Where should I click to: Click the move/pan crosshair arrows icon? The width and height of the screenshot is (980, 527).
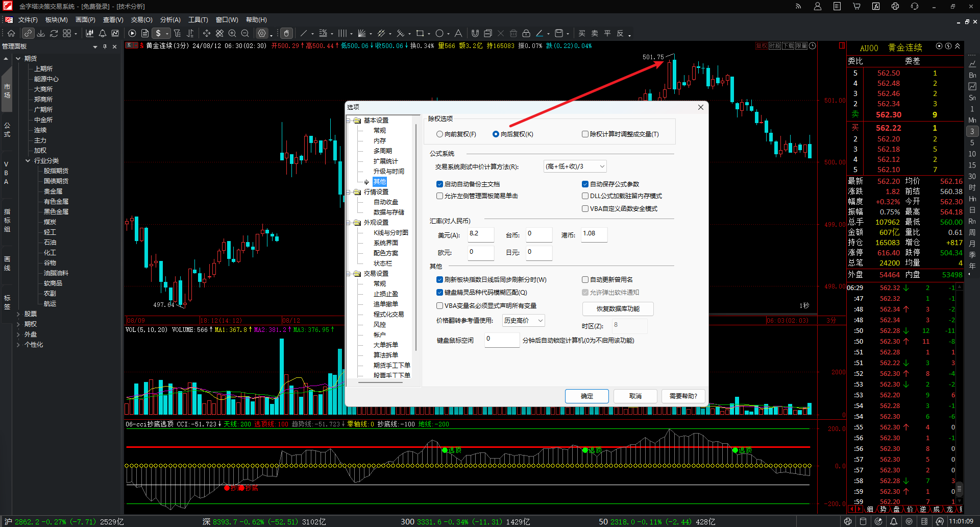tap(207, 33)
